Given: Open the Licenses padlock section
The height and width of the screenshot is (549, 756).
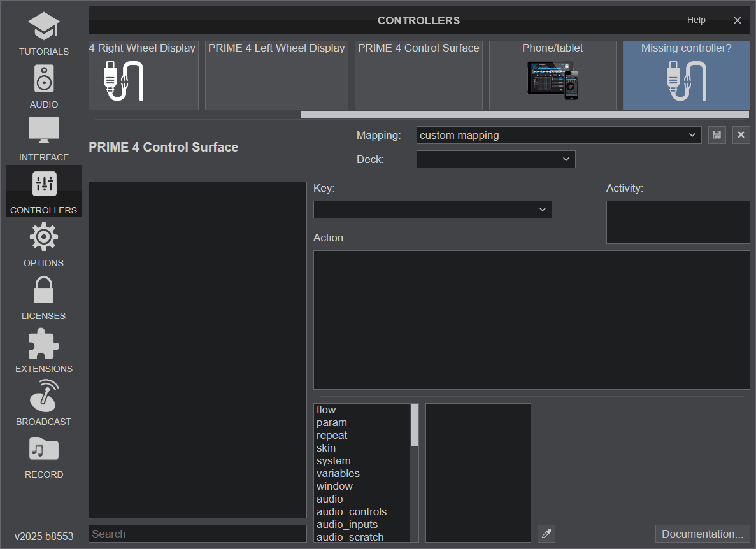Looking at the screenshot, I should coord(44,298).
